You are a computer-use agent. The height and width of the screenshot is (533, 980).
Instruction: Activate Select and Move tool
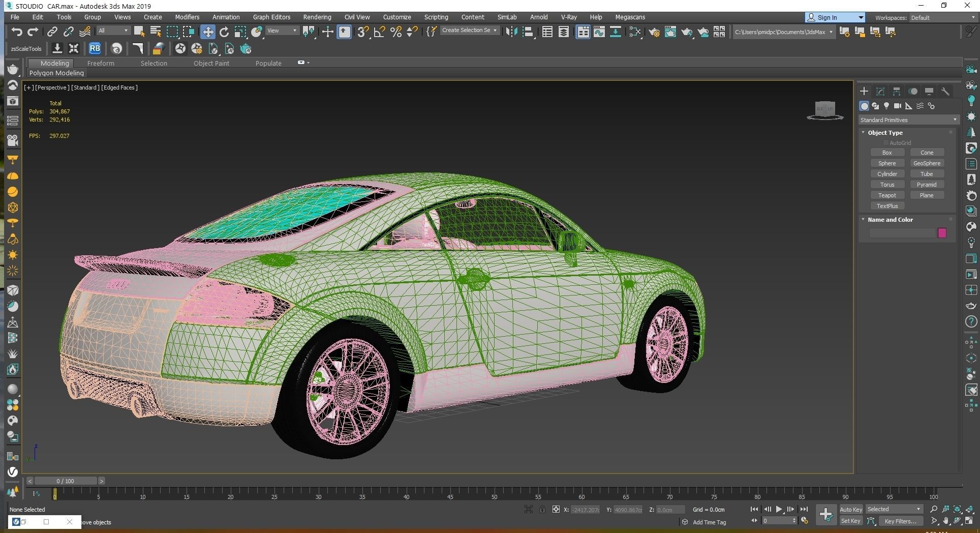(x=207, y=32)
